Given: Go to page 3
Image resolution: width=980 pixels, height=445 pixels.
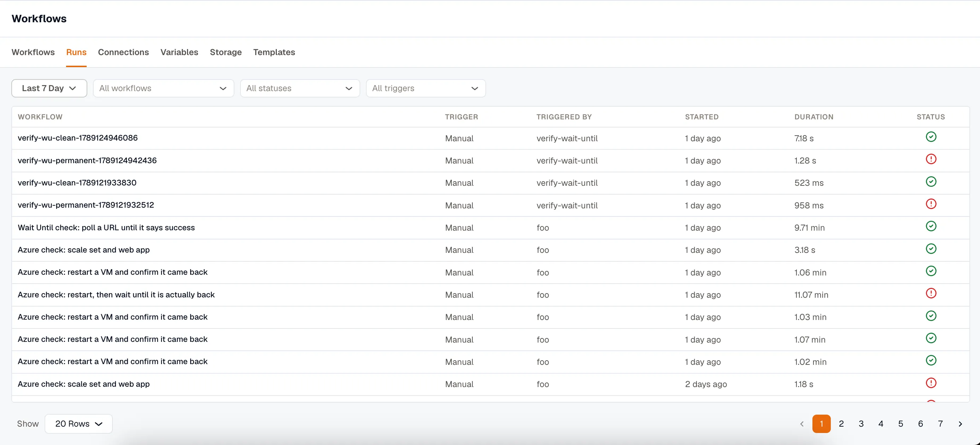Looking at the screenshot, I should coord(861,424).
